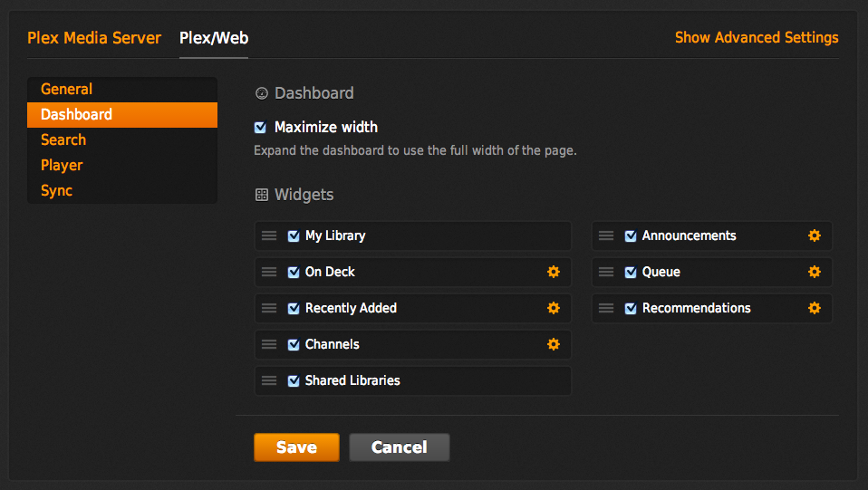This screenshot has height=490, width=868.
Task: Click the My Library drag handle icon
Action: (x=269, y=235)
